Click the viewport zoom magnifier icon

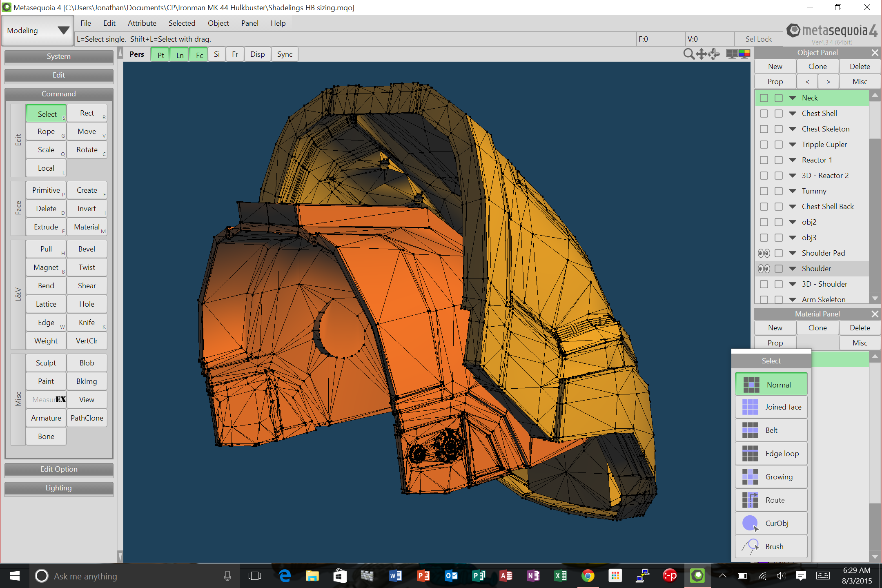pos(688,54)
